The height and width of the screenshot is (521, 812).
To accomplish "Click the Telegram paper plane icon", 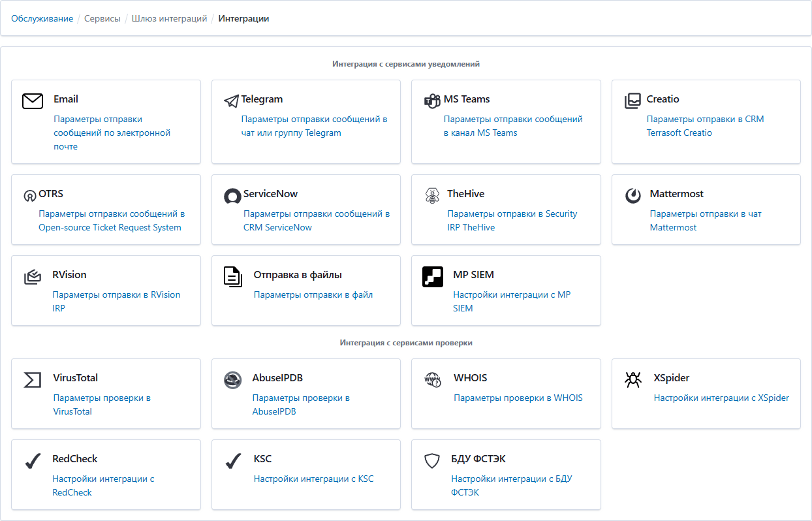I will pyautogui.click(x=231, y=101).
